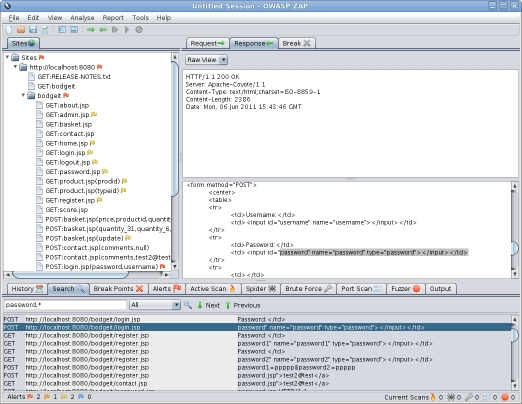Click the Active Scan flame status icon
The image size is (522, 404).
(x=433, y=397)
